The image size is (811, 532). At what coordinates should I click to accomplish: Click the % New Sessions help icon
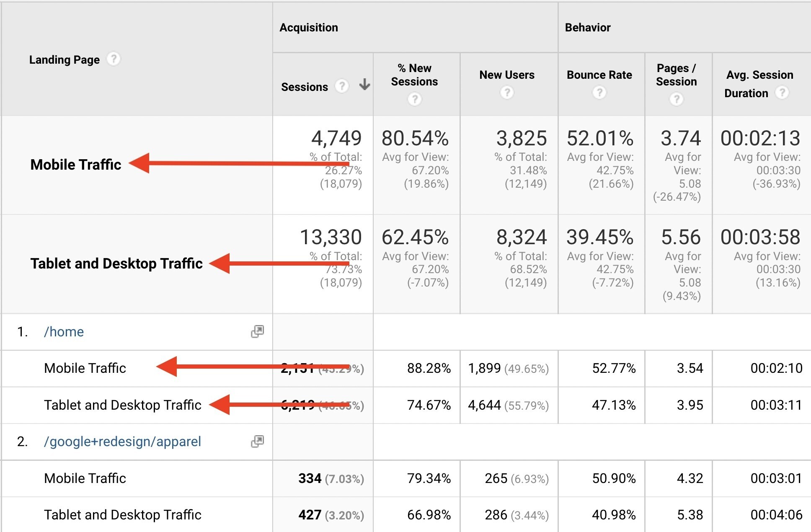[415, 97]
